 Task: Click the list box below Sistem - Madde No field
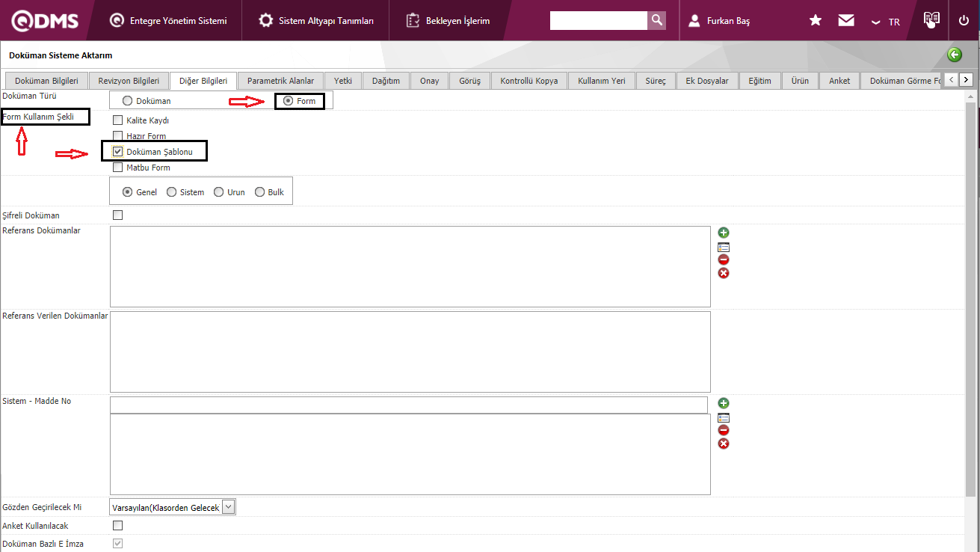coord(410,454)
